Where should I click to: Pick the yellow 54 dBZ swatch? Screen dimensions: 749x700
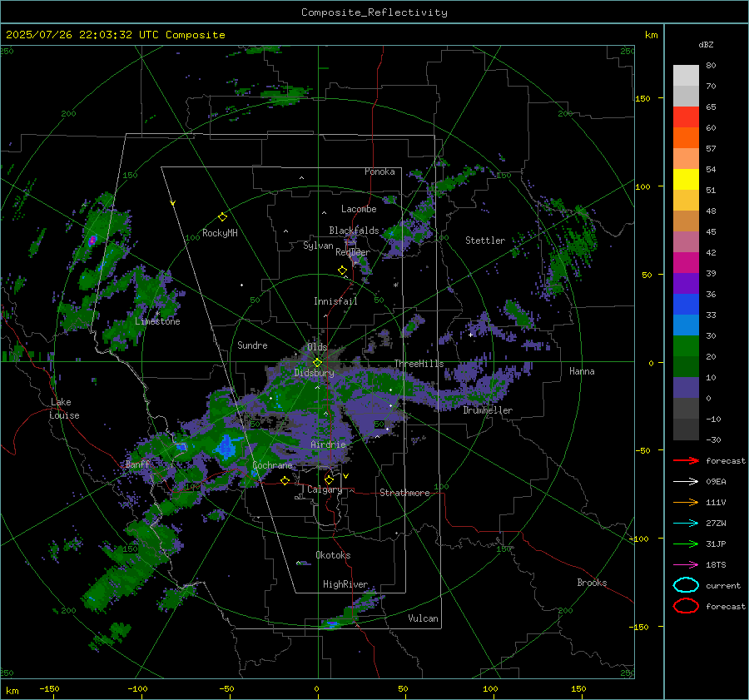(x=686, y=179)
